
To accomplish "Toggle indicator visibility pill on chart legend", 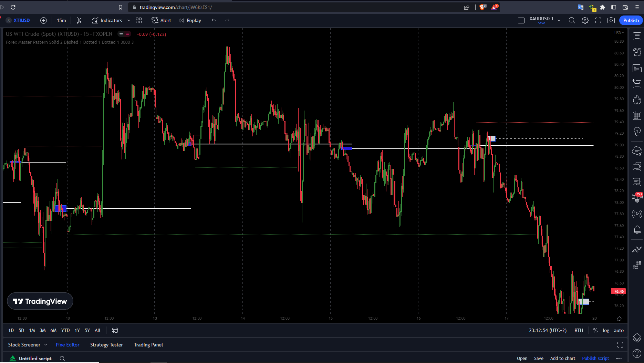I will [124, 34].
